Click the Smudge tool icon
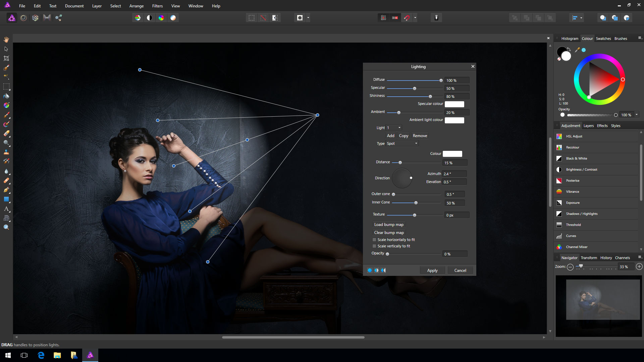Screen dimensions: 644x362 (x=6, y=171)
